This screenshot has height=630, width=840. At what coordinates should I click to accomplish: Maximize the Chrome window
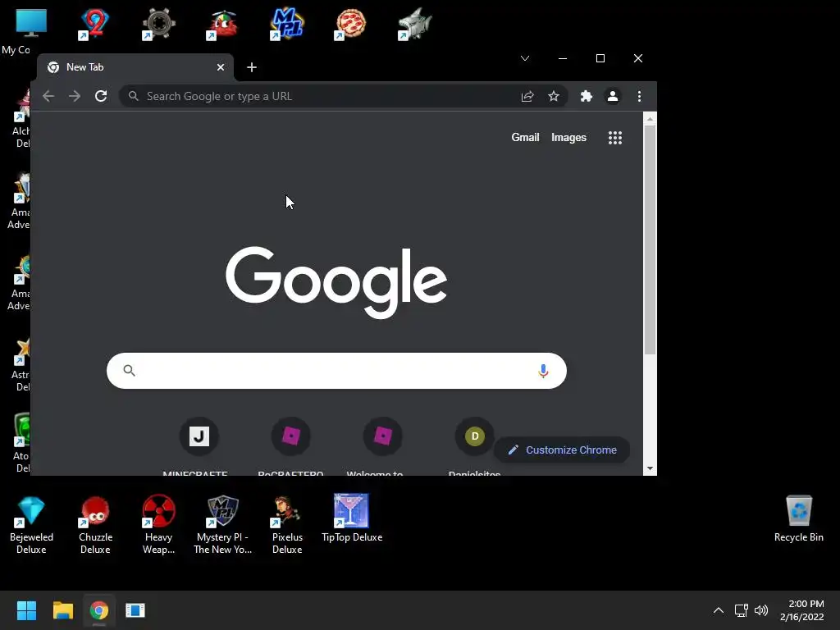coord(600,58)
